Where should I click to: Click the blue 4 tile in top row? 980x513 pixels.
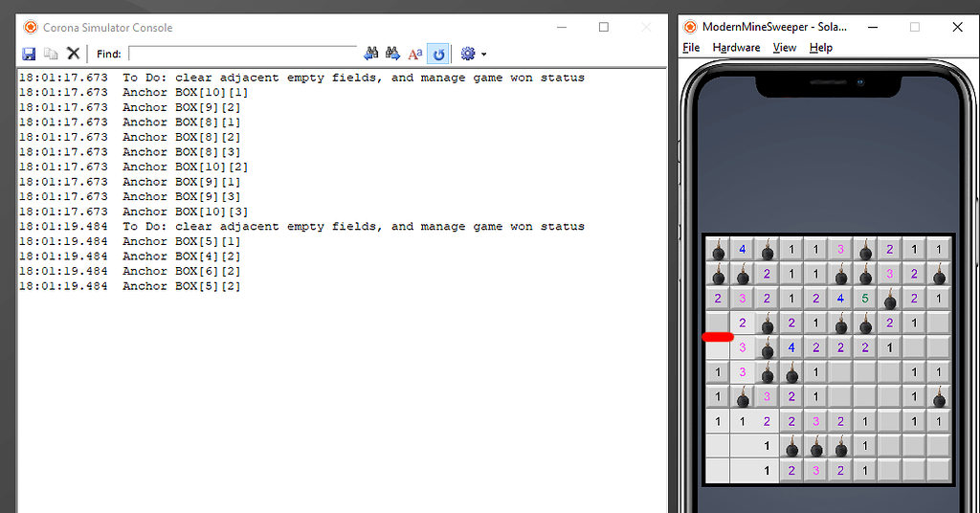[742, 250]
